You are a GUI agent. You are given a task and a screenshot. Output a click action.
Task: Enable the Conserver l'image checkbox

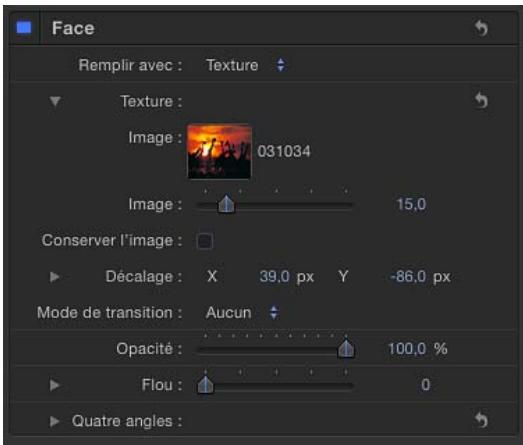(204, 241)
